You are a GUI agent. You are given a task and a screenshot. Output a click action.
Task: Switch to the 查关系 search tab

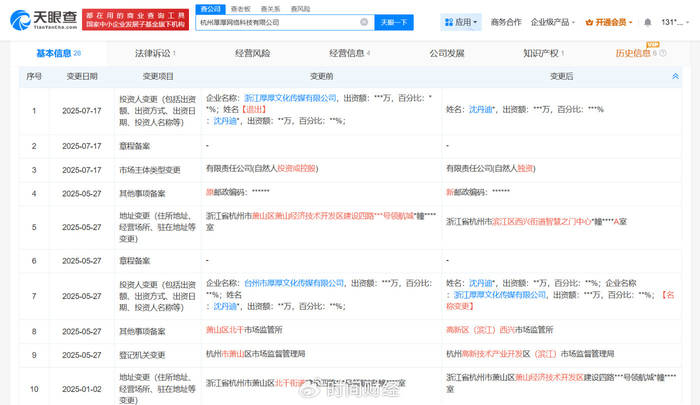click(271, 9)
